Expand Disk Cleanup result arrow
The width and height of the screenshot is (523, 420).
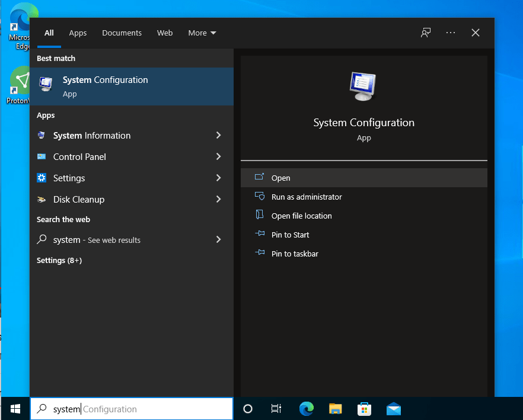(218, 200)
